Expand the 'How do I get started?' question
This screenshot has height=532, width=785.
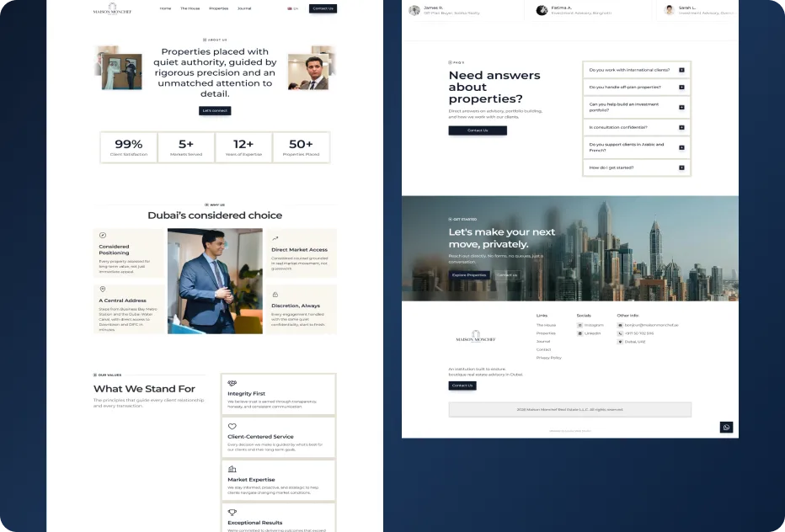click(x=636, y=168)
